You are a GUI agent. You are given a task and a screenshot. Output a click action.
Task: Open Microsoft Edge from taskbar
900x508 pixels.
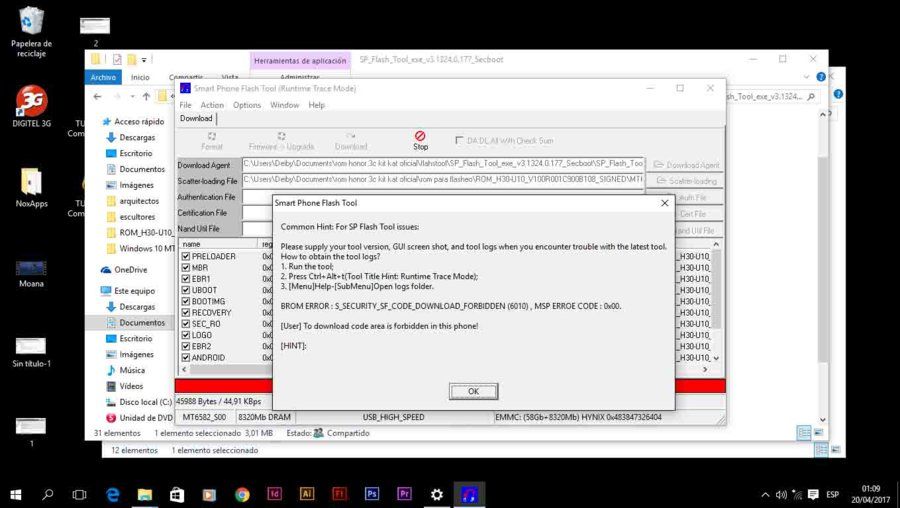click(x=112, y=494)
